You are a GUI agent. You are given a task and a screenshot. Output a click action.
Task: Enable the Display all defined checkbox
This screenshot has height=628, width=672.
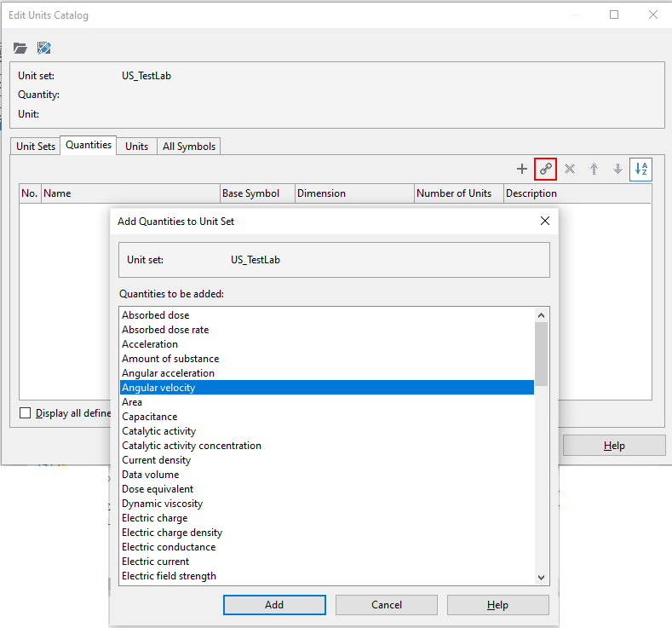tap(26, 413)
